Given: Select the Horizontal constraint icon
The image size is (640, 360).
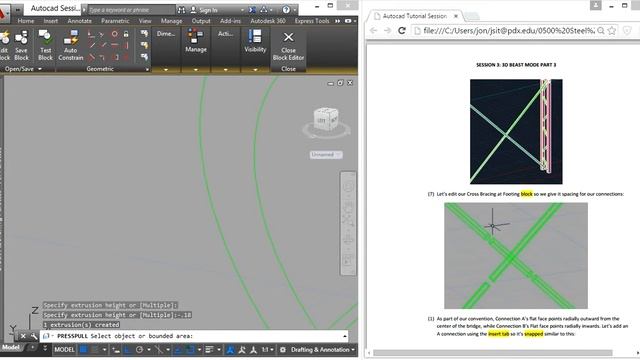Looking at the screenshot, I should tap(115, 45).
